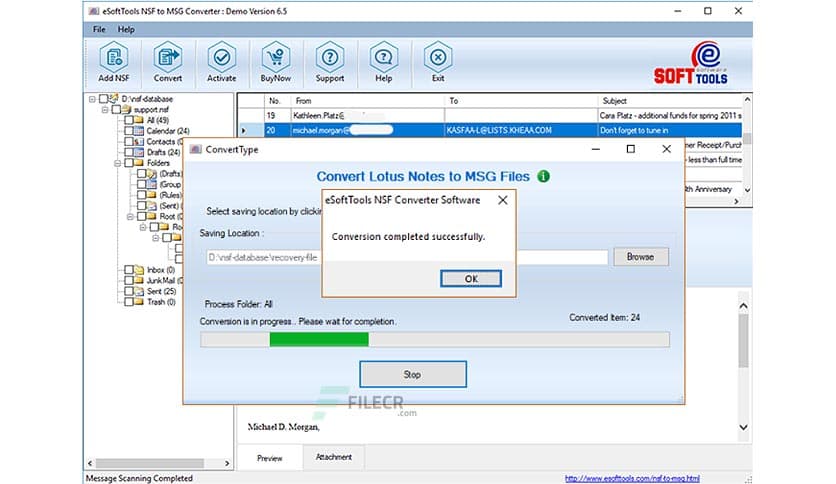Click the folder tree right scroll arrow

click(227, 463)
